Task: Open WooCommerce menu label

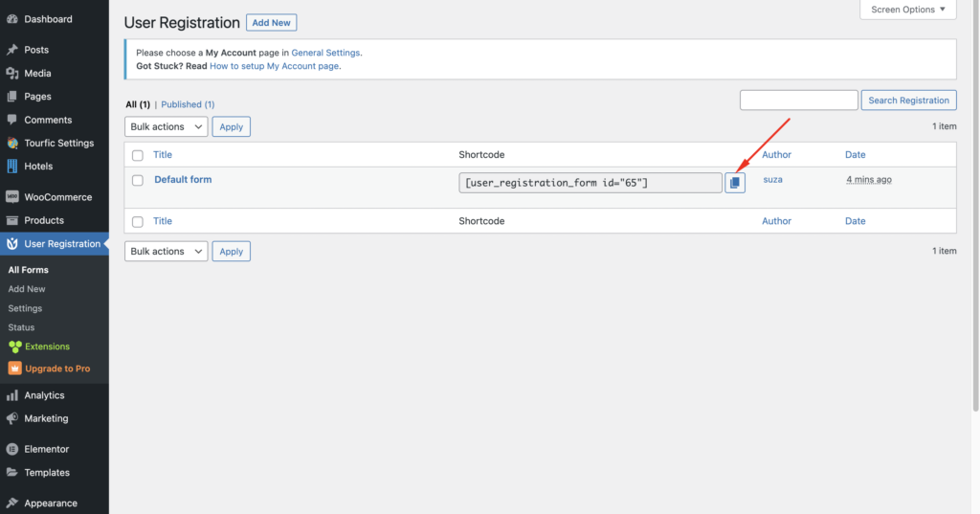Action: (58, 197)
